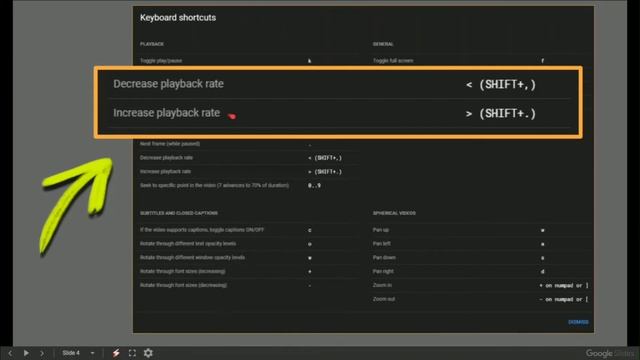Advance to the next slide arrow

point(42,353)
